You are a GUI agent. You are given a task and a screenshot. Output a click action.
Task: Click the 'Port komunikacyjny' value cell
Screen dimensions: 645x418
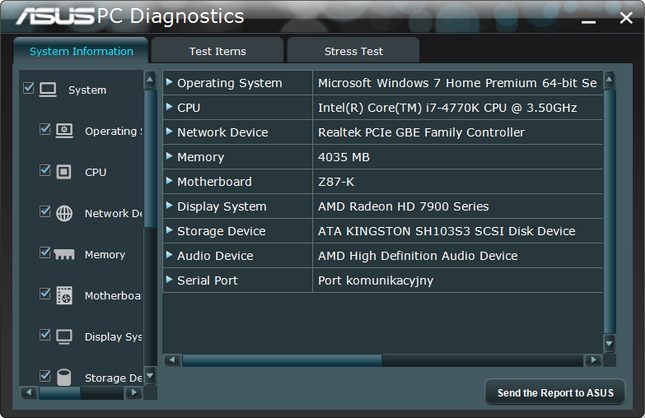[458, 281]
